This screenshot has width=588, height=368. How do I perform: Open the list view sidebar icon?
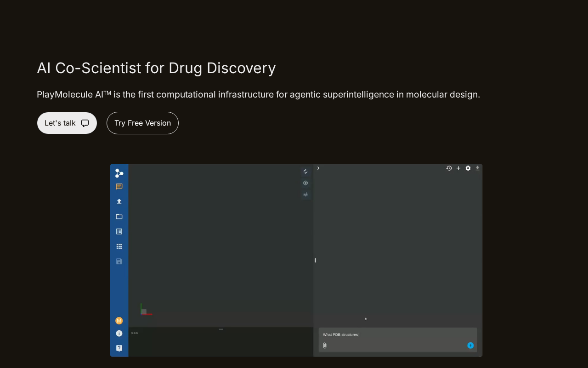[119, 231]
